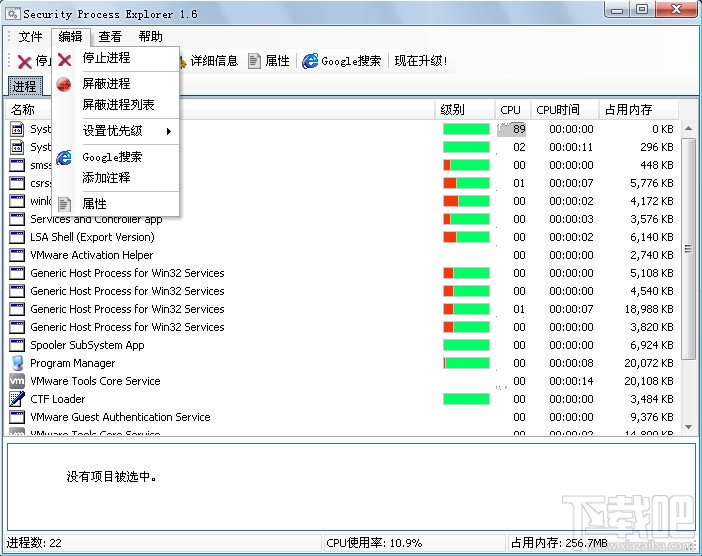Click the 20,072 KB memory value
Viewport: 702px width, 556px height.
coord(649,363)
